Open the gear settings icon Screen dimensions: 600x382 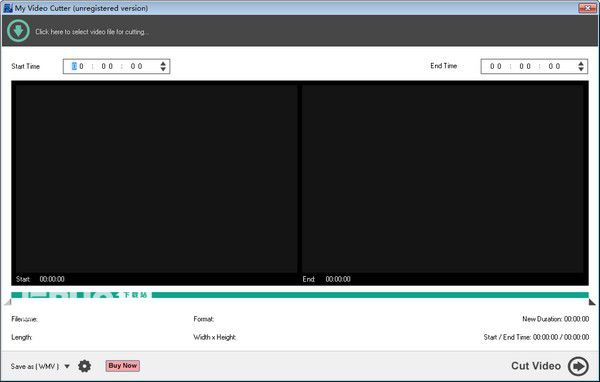(85, 366)
